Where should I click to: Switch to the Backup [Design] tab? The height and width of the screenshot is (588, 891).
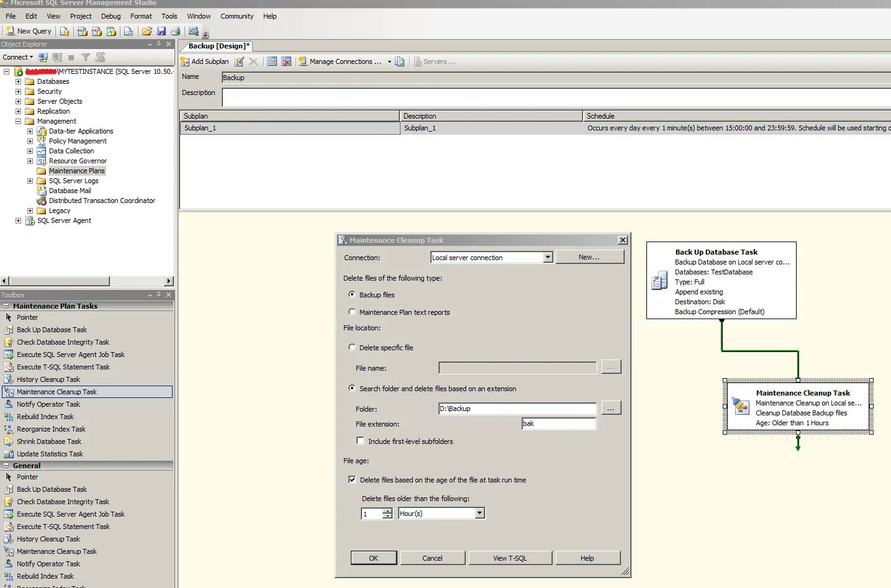coord(219,46)
